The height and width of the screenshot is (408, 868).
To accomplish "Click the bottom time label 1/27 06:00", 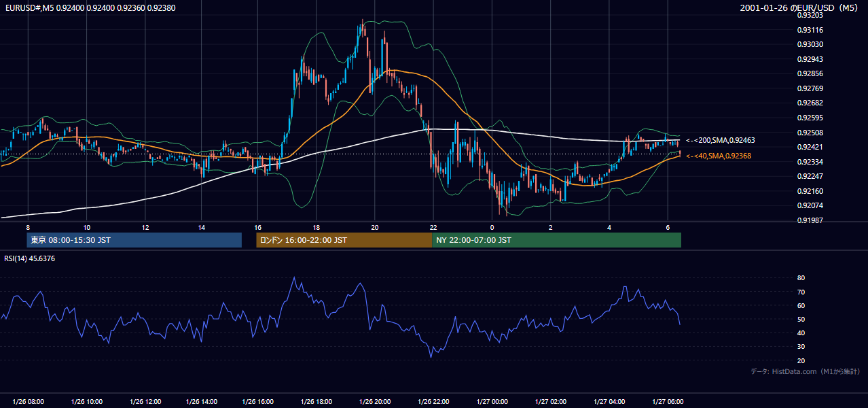I will 667,402.
